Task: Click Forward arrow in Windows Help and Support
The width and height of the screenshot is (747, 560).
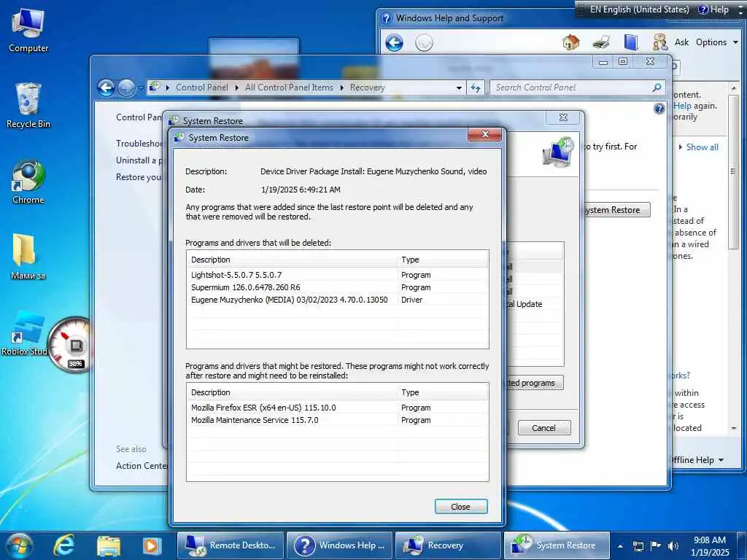Action: pyautogui.click(x=424, y=43)
